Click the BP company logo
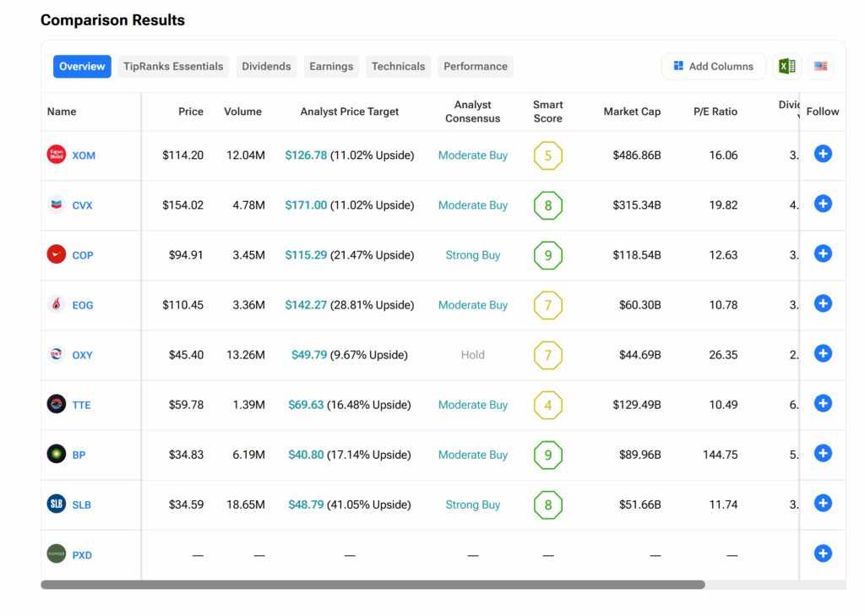This screenshot has height=616, width=865. pyautogui.click(x=57, y=454)
